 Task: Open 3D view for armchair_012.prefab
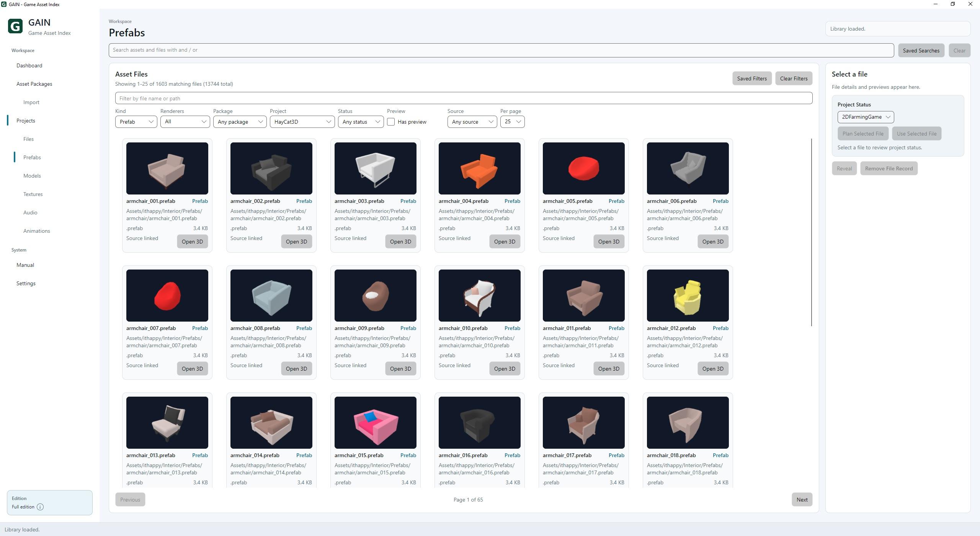[713, 369]
